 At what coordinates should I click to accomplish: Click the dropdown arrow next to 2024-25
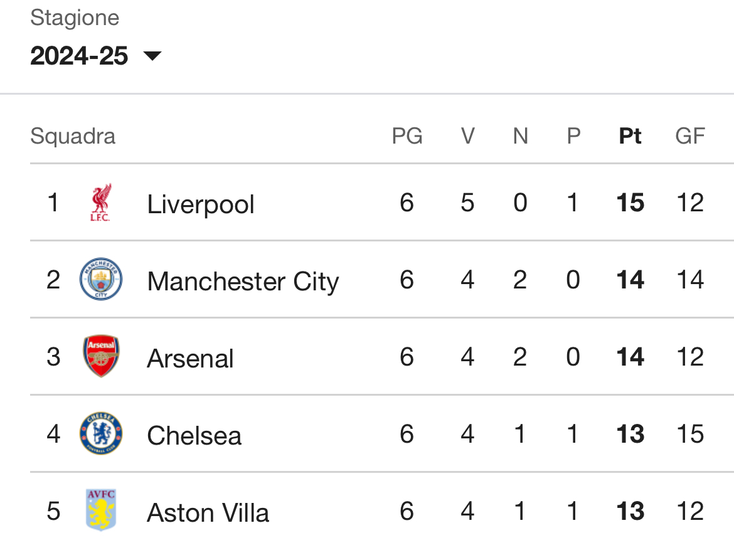coord(152,56)
